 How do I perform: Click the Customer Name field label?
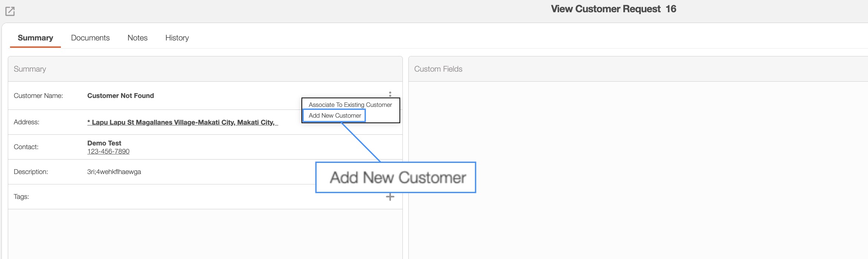(38, 96)
